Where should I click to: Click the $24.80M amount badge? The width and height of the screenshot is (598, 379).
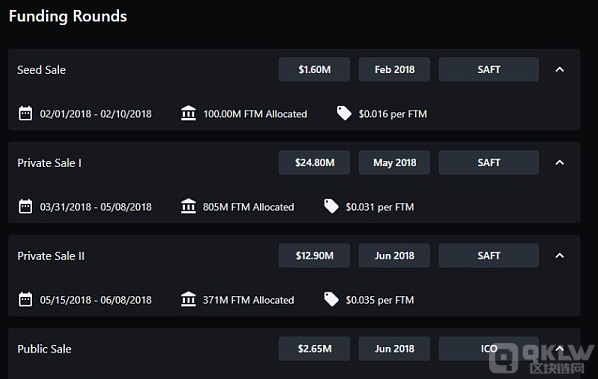[314, 162]
